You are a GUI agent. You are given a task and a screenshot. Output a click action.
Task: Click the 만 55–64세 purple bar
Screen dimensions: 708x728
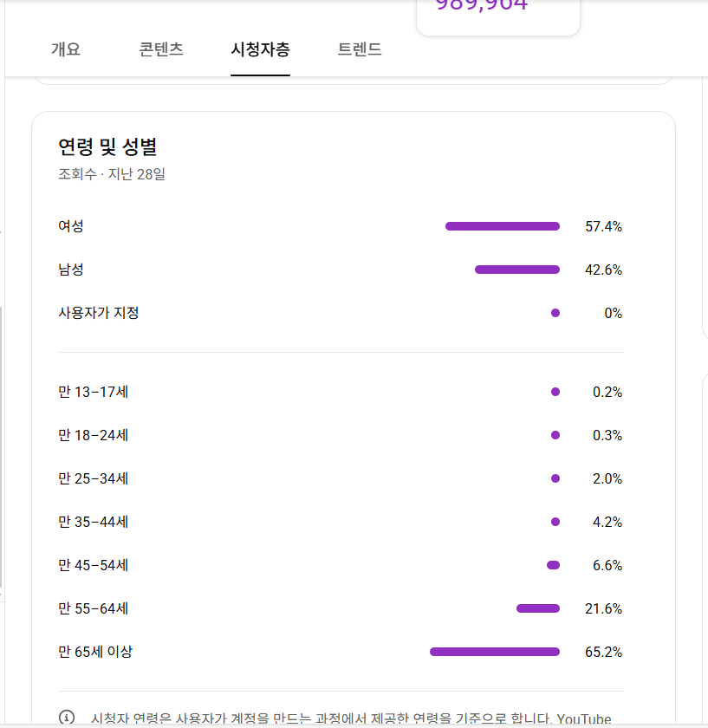tap(538, 608)
